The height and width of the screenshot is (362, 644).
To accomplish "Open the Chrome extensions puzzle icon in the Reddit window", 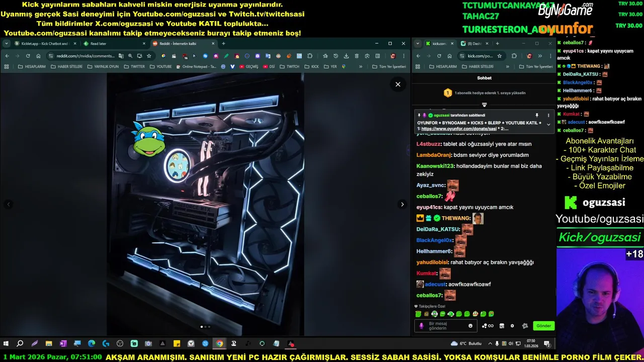I will [310, 56].
